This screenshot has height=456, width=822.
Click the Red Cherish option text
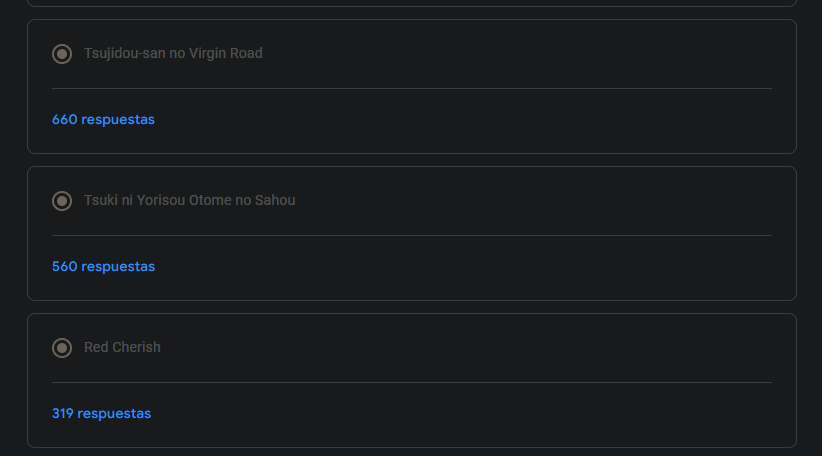click(x=122, y=348)
